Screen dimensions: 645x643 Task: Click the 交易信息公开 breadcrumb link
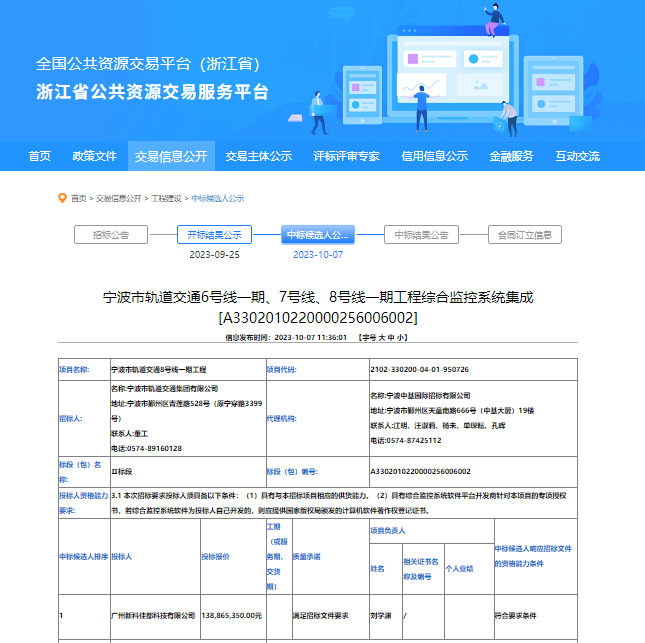(118, 198)
